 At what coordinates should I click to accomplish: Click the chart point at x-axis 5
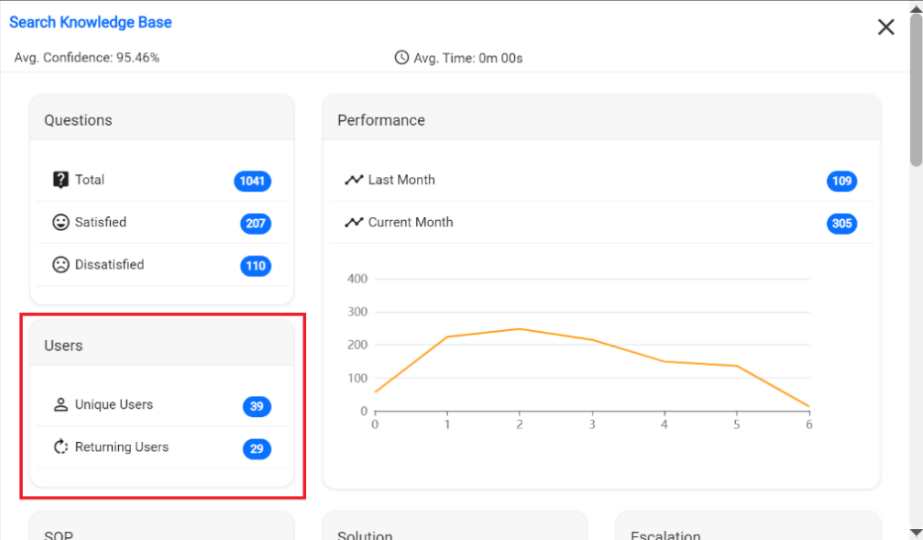736,366
